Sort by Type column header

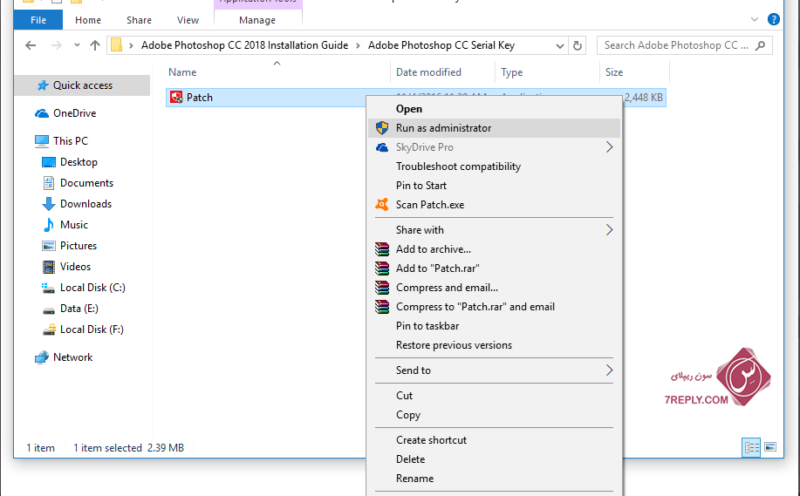click(x=511, y=72)
